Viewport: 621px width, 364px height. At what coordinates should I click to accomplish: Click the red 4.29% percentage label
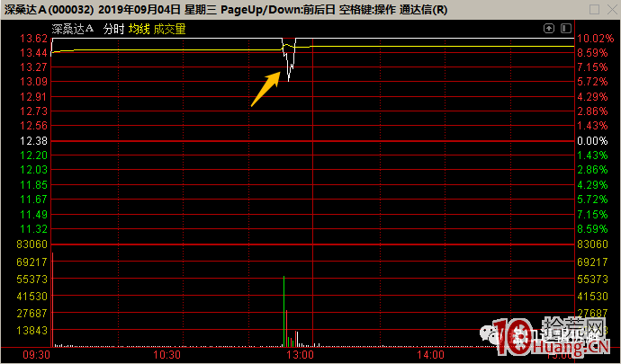pos(592,97)
